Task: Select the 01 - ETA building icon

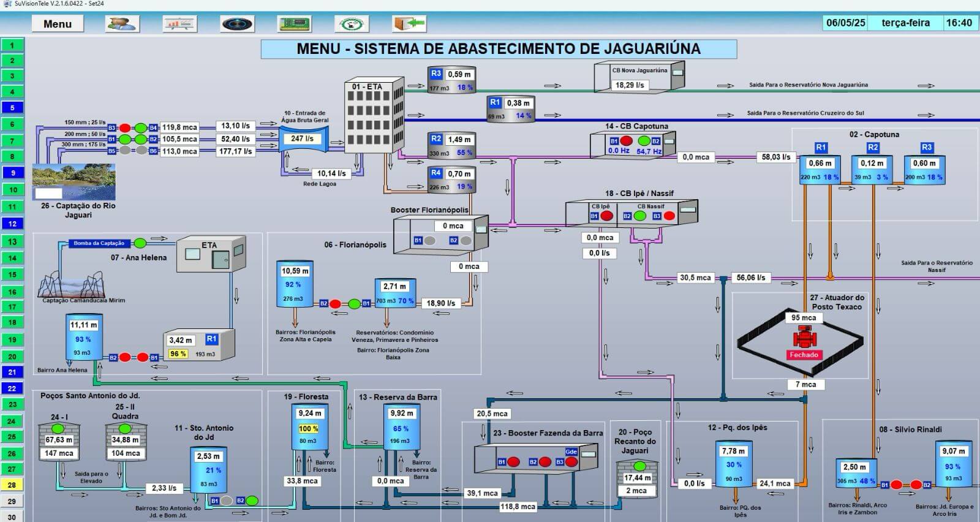Action: pos(374,115)
